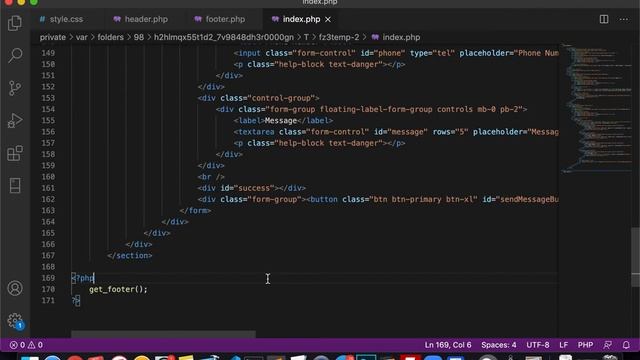
Task: Open the Run and Debug view
Action: [x=15, y=120]
